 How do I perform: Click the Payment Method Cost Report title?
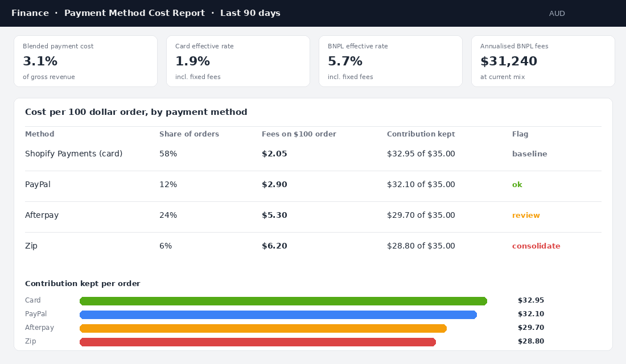tap(134, 13)
